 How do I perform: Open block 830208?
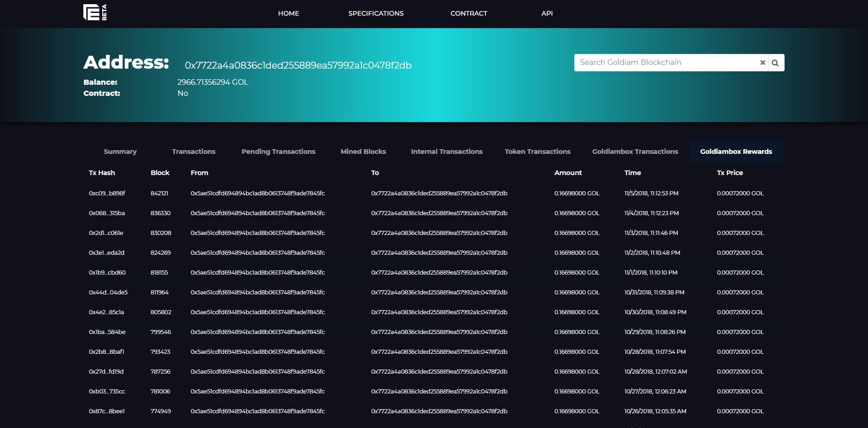(x=161, y=233)
